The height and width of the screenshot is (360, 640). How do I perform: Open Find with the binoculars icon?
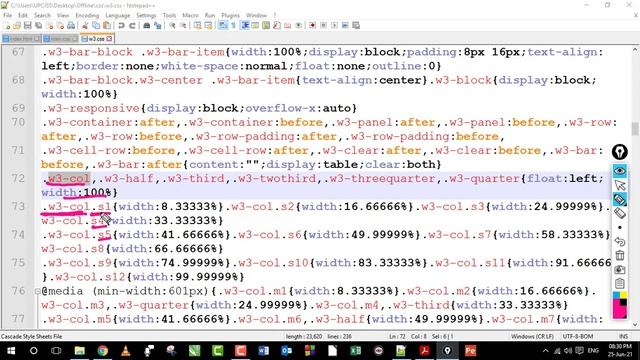pyautogui.click(x=147, y=25)
